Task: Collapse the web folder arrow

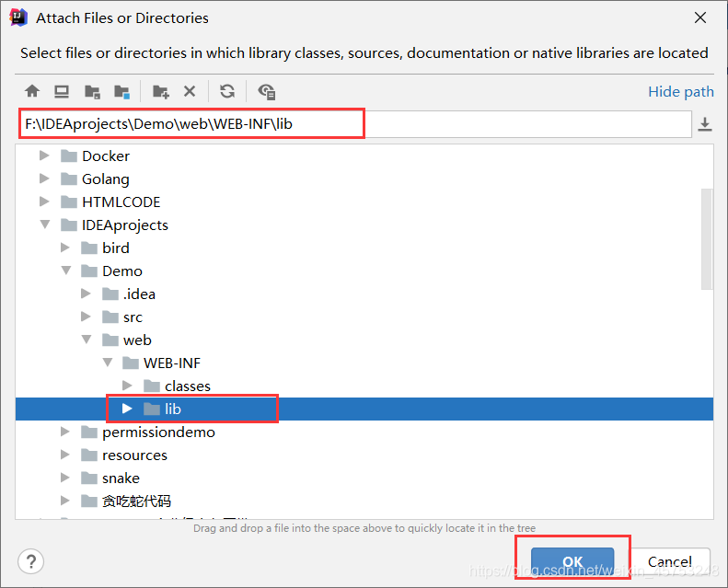Action: 87,340
